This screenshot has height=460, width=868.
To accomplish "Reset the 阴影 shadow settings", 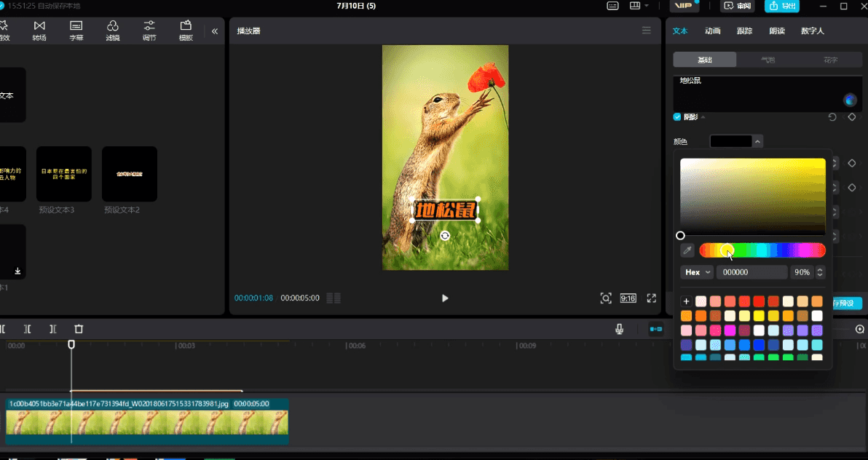I will [832, 116].
